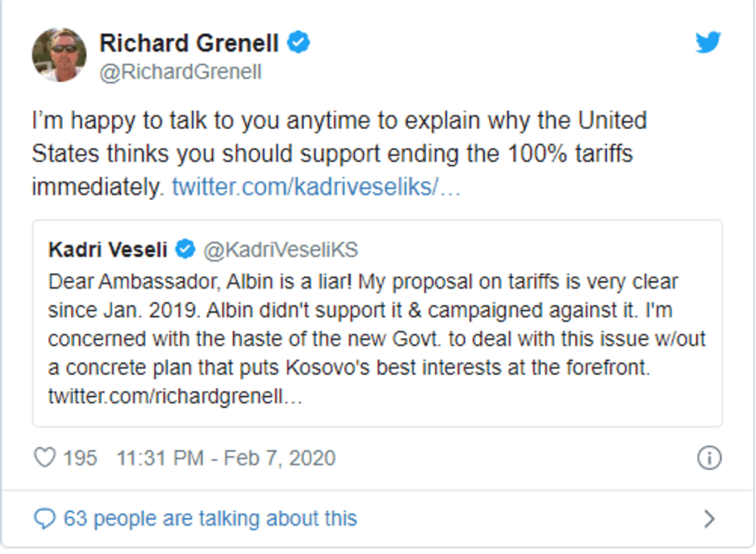Open twitter.com/kadriveseliks link
The height and width of the screenshot is (554, 756).
click(316, 187)
